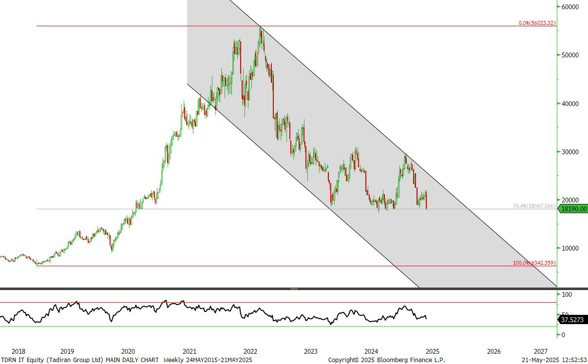
Task: Click the Weekly 24MAY2015-21MAY2025 date range text
Action: [208, 360]
